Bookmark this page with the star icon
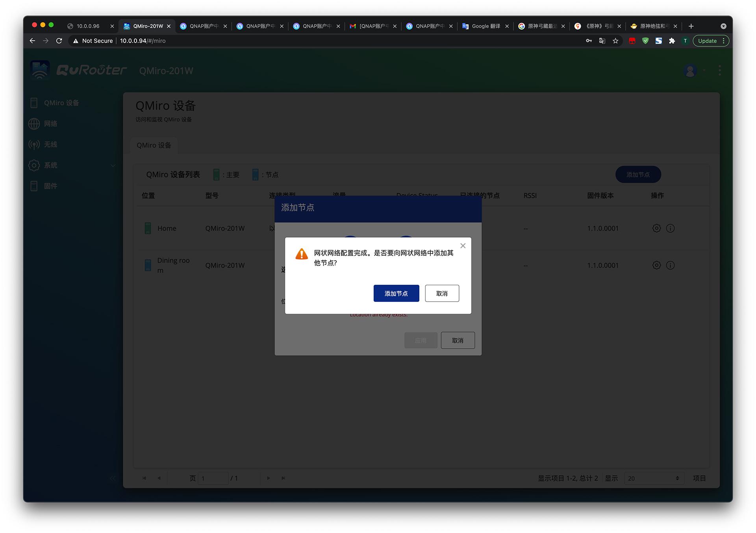The height and width of the screenshot is (533, 756). [x=615, y=41]
